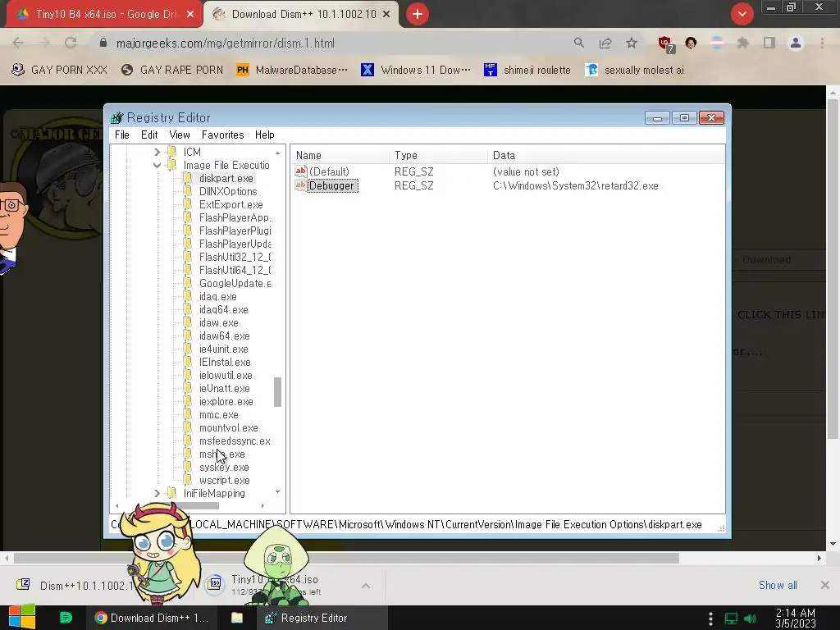Select the mountvol.exe registry key
Viewport: 840px width, 630px height.
pos(228,428)
